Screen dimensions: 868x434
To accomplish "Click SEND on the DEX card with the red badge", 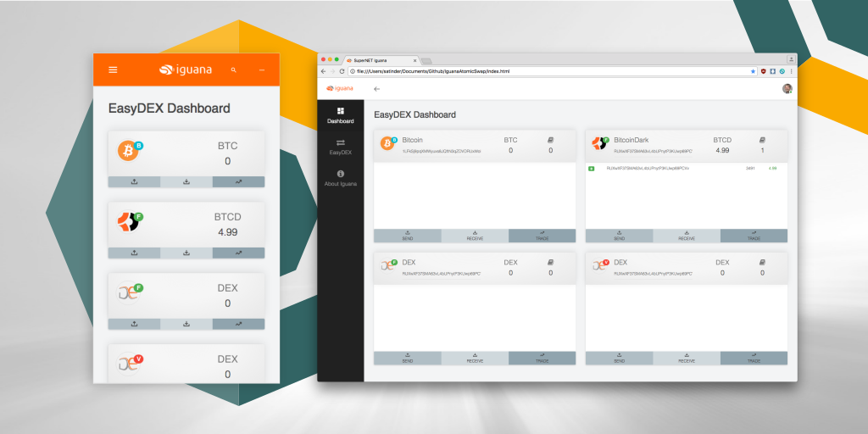I will [x=620, y=359].
